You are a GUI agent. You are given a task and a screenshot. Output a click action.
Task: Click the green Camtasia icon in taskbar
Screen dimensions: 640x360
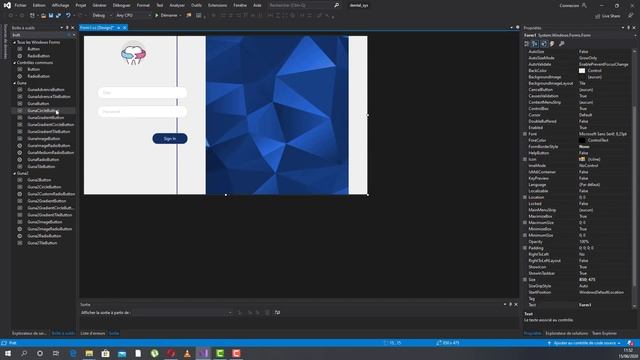220,353
